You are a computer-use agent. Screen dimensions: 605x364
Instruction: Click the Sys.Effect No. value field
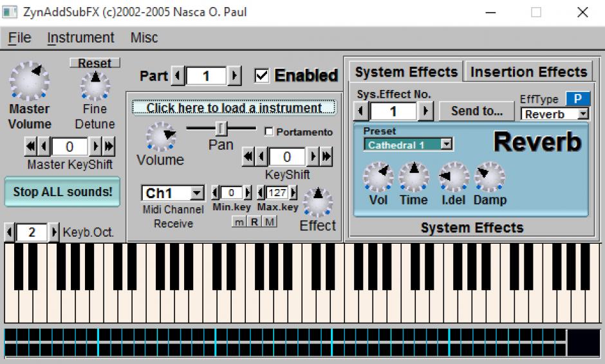pos(393,111)
